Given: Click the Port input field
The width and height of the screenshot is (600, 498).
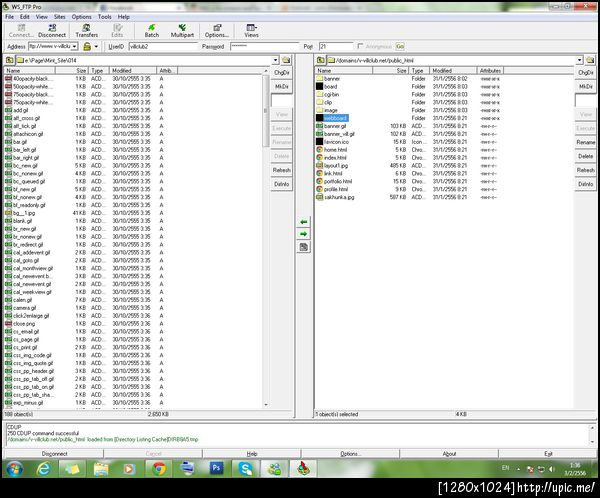Looking at the screenshot, I should pos(336,46).
